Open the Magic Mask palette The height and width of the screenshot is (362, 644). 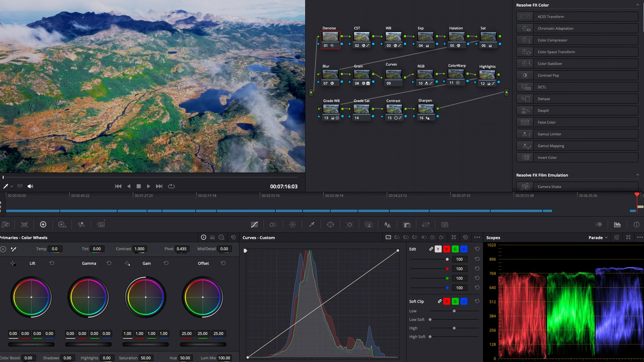pos(369,225)
